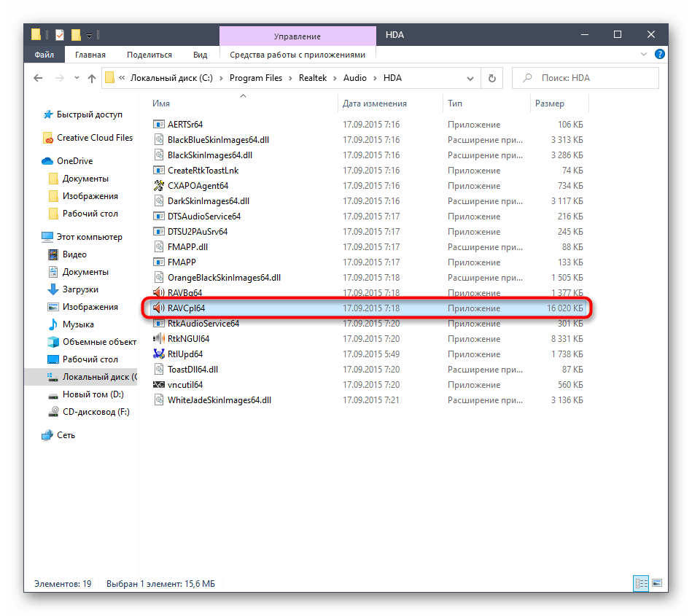Open the Вид ribbon tab
Viewport: 692px width, 616px height.
[200, 55]
